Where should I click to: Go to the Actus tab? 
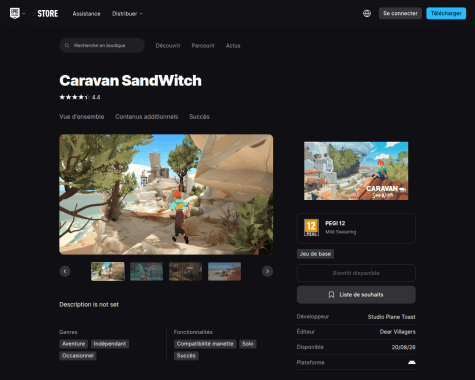[x=233, y=46]
